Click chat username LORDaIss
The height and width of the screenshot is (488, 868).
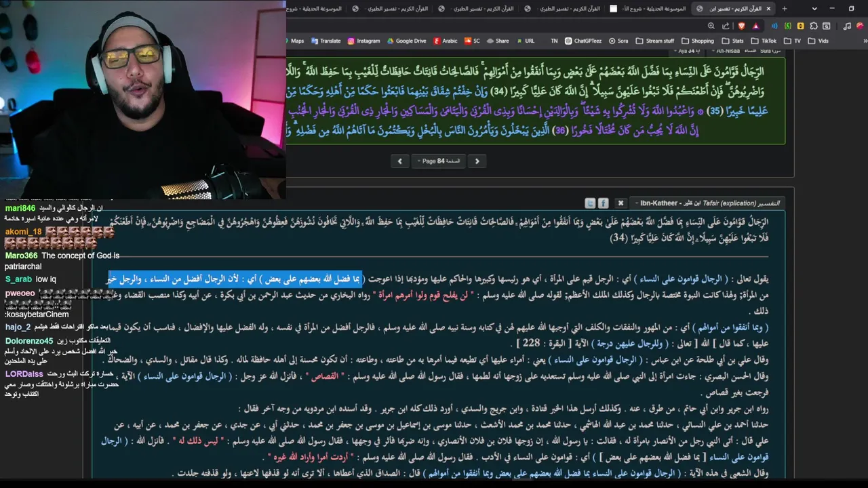(x=24, y=374)
